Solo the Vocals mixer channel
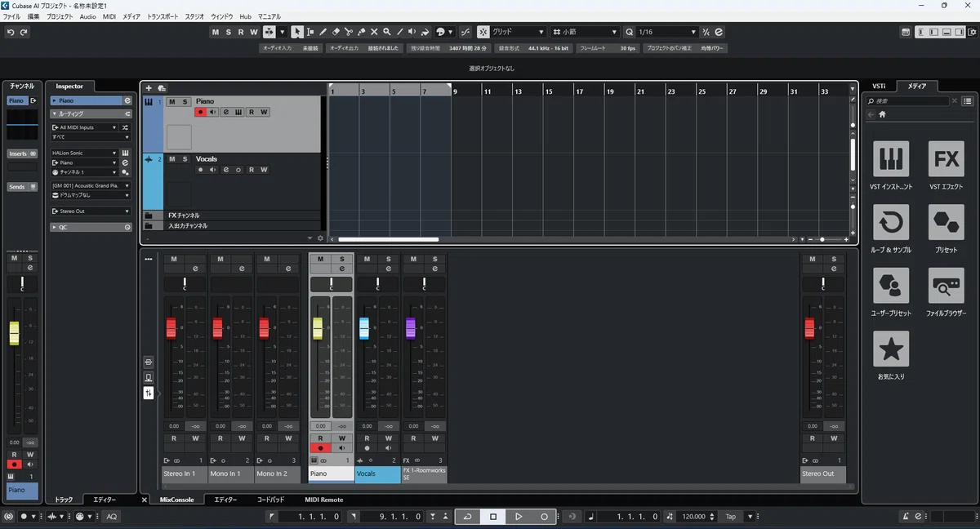 [x=389, y=259]
